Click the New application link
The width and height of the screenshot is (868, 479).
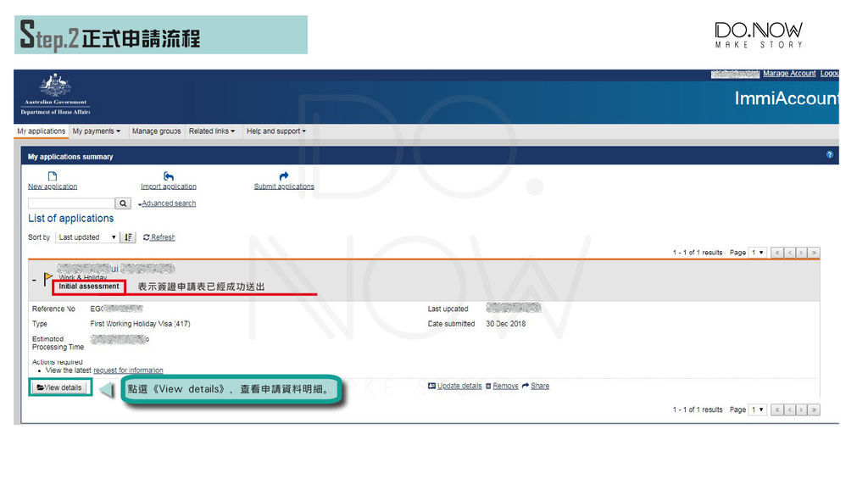click(53, 187)
